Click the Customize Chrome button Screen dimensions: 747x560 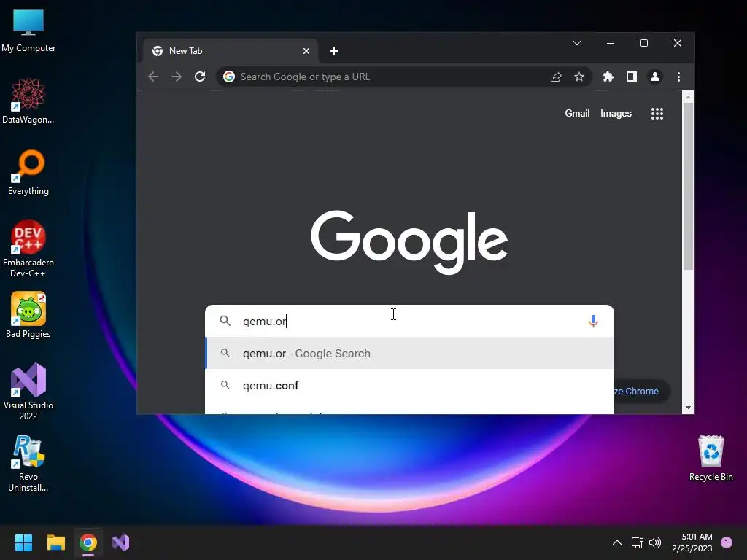tap(642, 391)
